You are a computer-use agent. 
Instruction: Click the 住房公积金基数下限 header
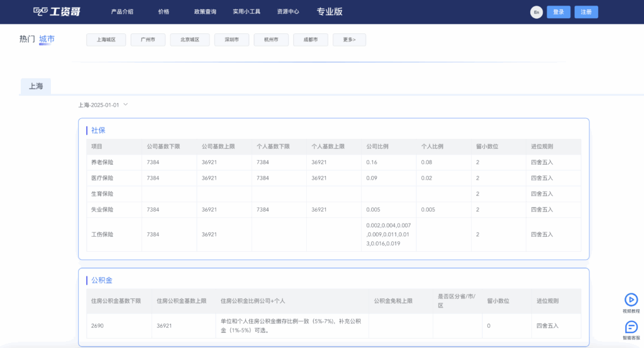(x=116, y=301)
